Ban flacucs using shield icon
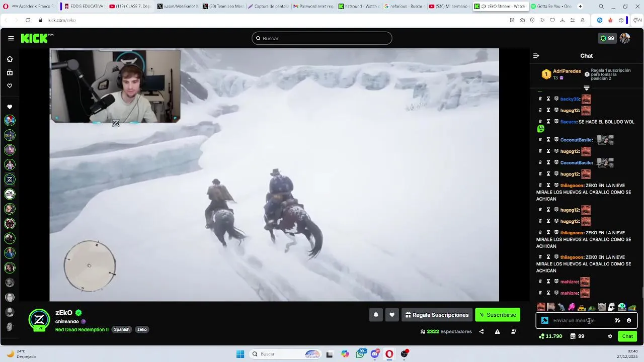 (x=556, y=122)
